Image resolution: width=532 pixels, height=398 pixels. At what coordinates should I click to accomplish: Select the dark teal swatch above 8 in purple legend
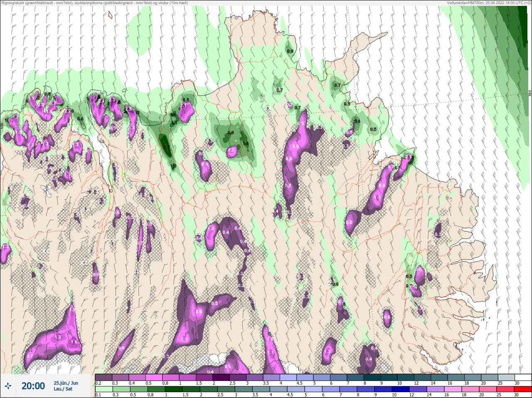tap(373, 377)
